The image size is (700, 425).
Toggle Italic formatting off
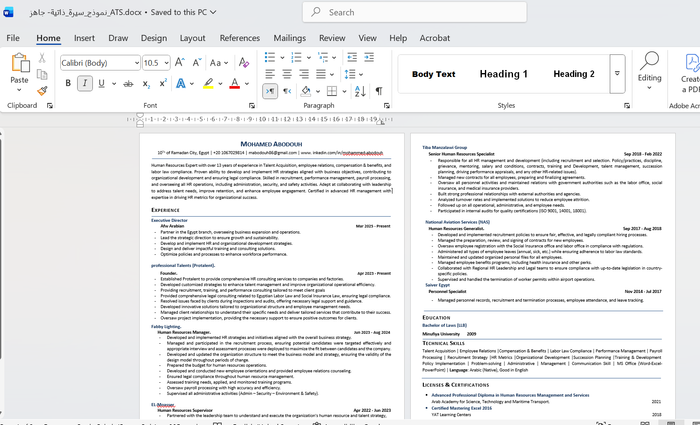tap(86, 84)
